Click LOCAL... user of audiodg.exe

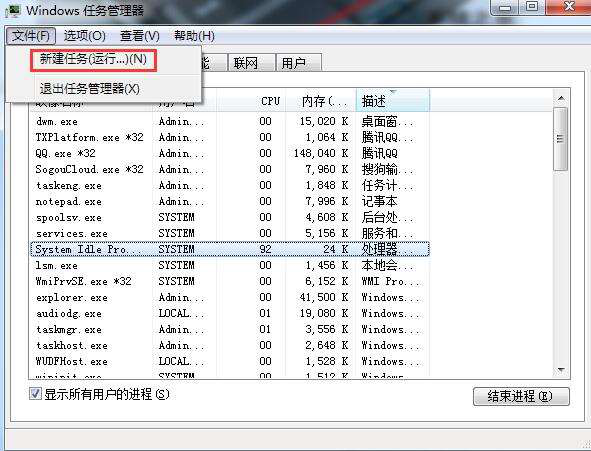pyautogui.click(x=181, y=313)
